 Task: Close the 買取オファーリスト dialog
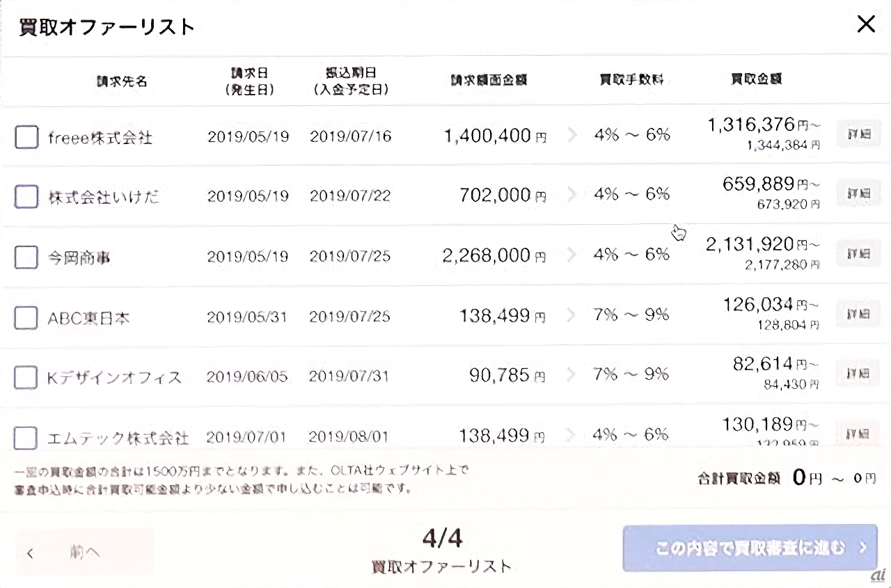866,25
